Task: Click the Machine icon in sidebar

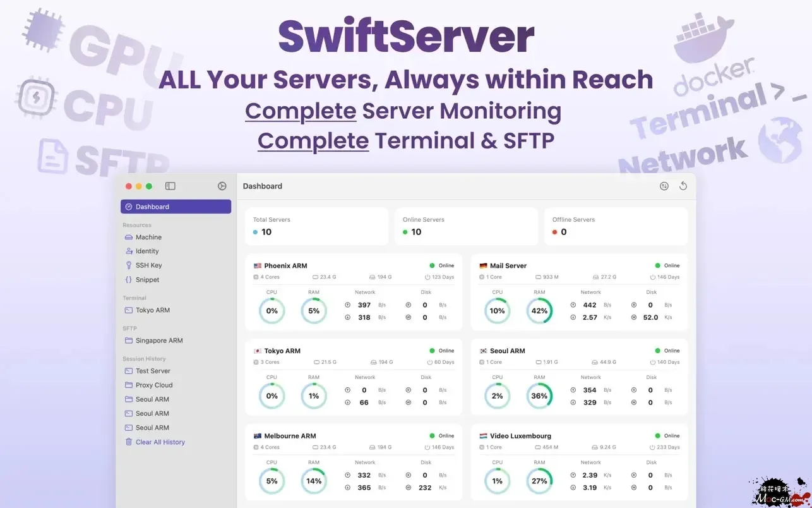Action: [x=129, y=237]
